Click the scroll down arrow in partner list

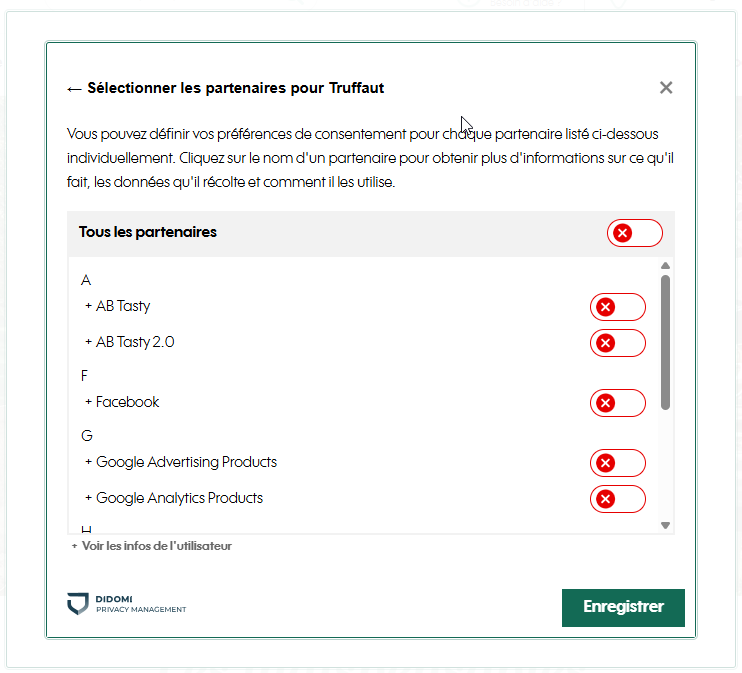pos(665,525)
